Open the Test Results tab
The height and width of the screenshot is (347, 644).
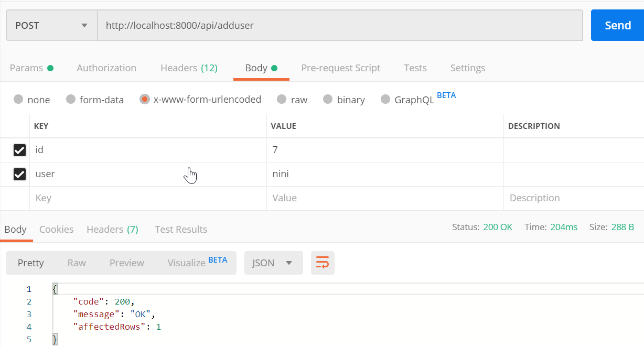[x=181, y=229]
